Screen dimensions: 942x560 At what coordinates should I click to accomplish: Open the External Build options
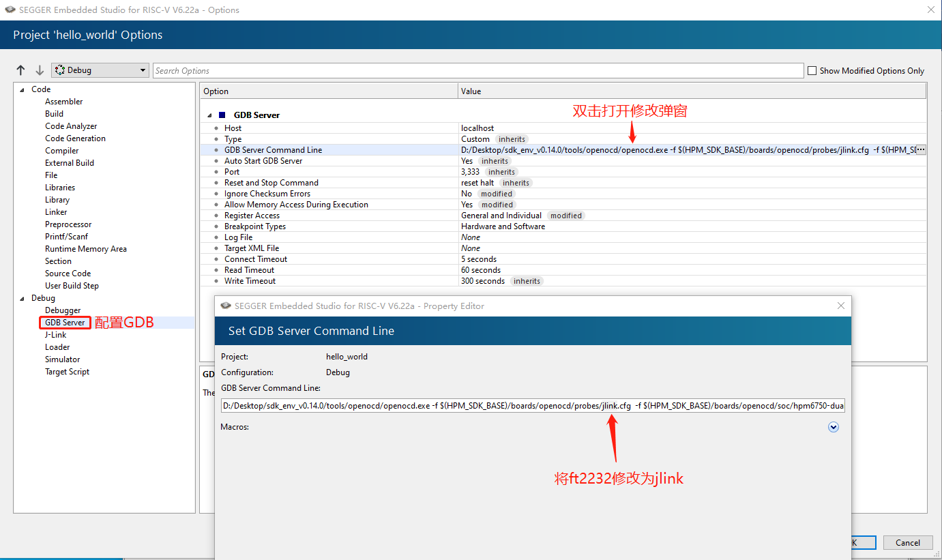(70, 163)
